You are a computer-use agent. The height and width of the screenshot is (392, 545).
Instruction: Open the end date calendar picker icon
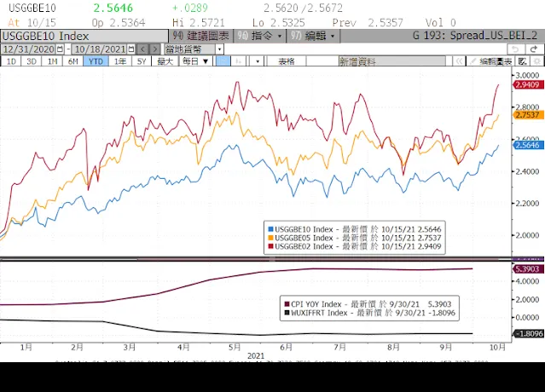pyautogui.click(x=131, y=49)
